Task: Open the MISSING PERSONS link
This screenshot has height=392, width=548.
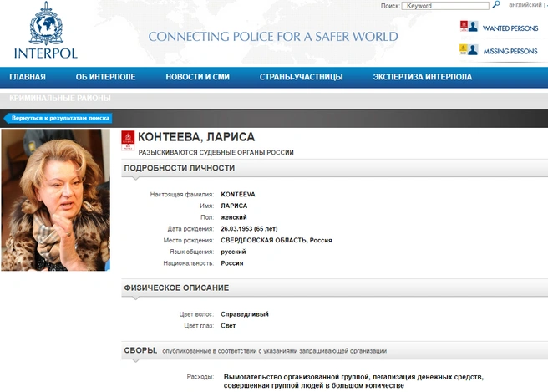Action: [510, 52]
